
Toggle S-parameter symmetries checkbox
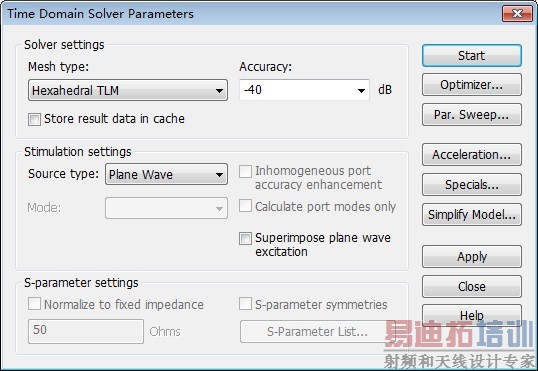(x=245, y=304)
